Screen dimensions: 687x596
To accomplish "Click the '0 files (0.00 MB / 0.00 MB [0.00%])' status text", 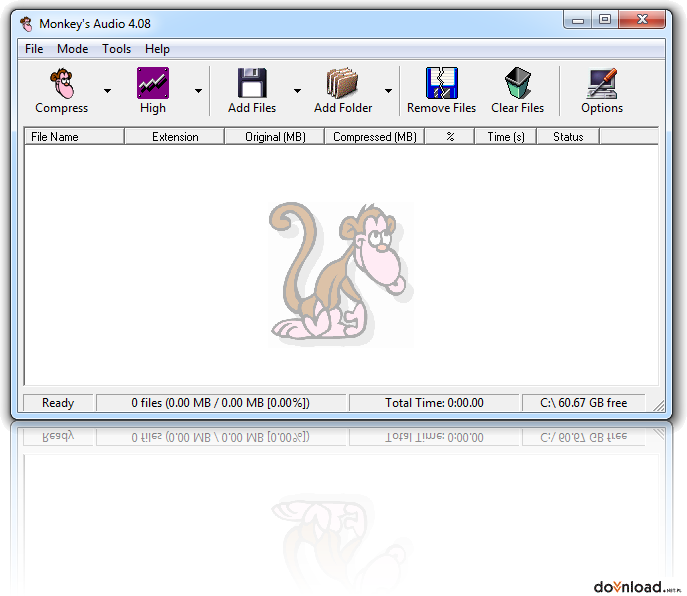I will pos(220,403).
